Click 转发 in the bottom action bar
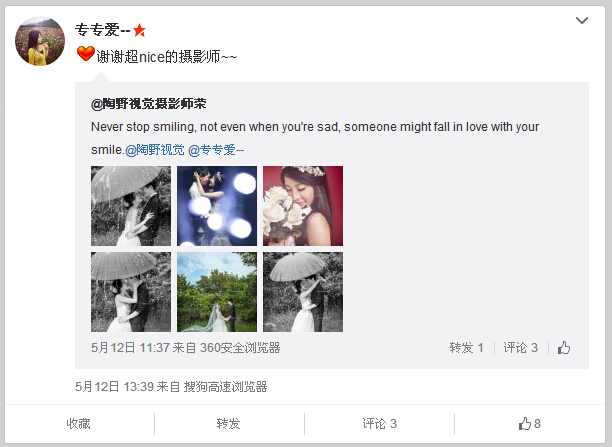The height and width of the screenshot is (447, 612). click(228, 424)
